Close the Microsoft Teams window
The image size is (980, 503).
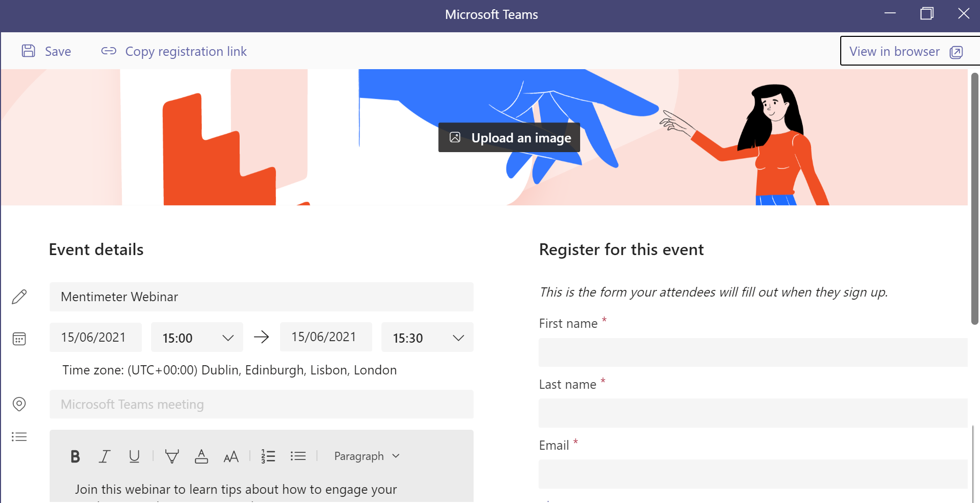(964, 13)
